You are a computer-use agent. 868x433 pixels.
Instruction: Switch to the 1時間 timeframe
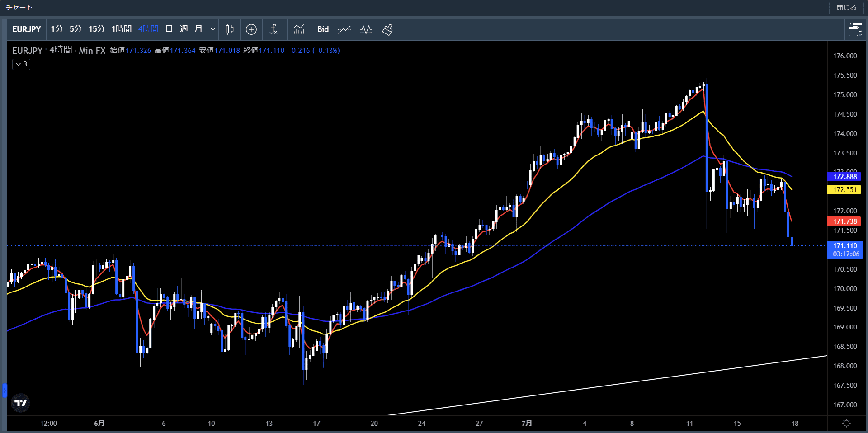[122, 29]
